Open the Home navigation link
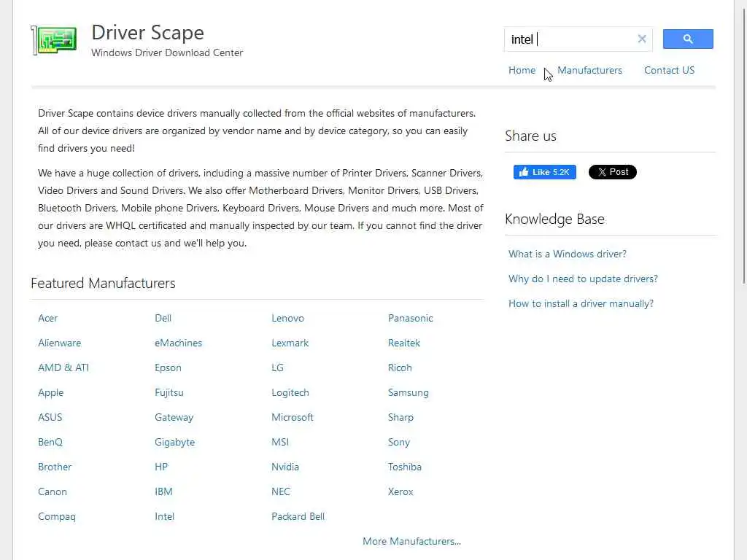747x560 pixels. point(522,70)
